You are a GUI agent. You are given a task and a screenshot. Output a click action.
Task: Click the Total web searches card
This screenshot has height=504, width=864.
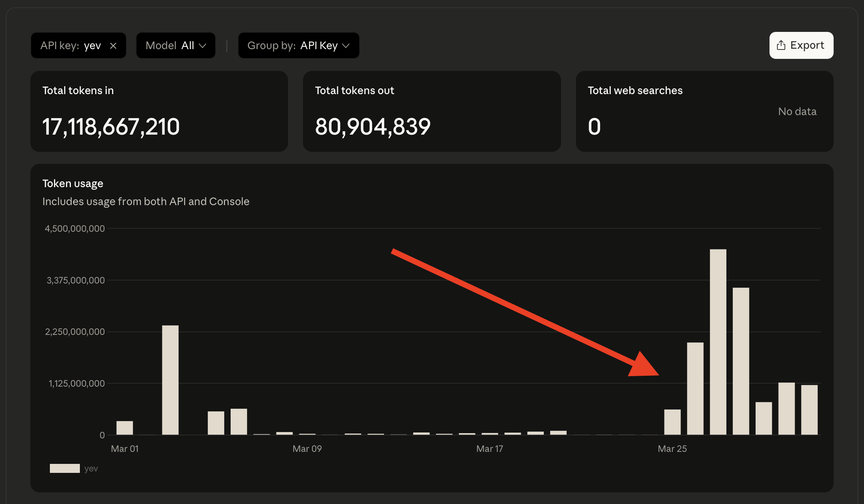(704, 111)
